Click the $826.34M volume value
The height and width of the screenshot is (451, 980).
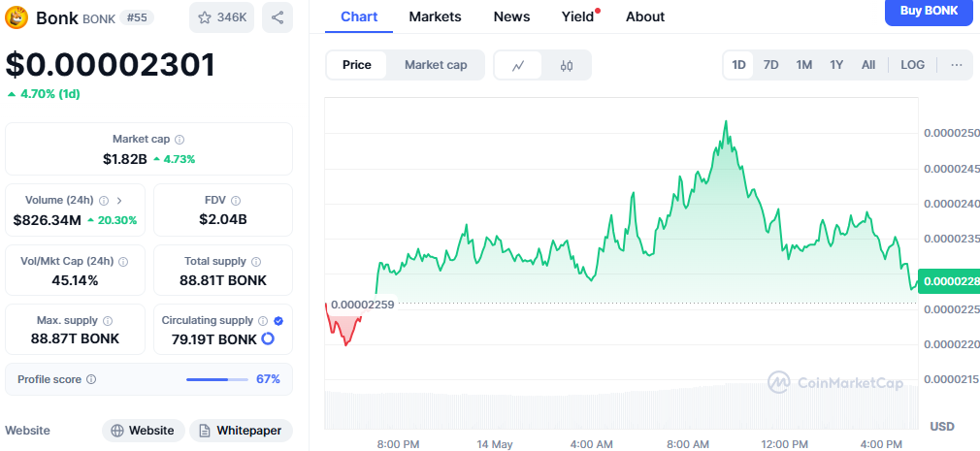tap(48, 220)
